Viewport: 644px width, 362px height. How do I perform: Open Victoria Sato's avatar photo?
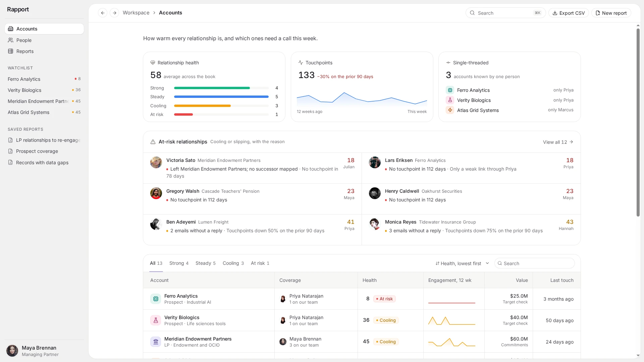click(x=156, y=163)
